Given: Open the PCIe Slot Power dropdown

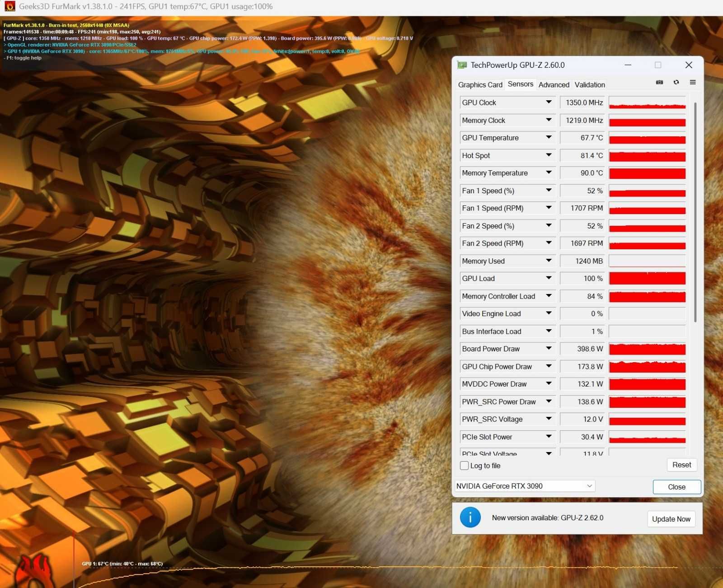Looking at the screenshot, I should click(549, 437).
